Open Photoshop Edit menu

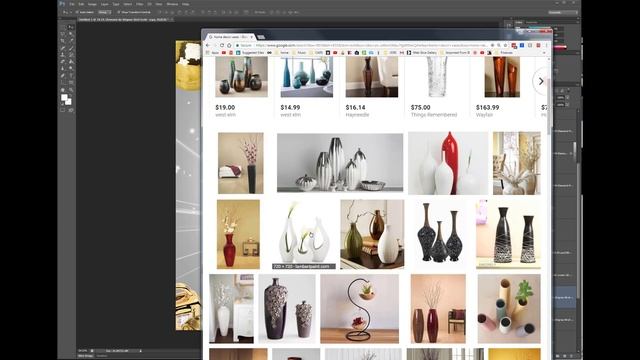[x=81, y=4]
